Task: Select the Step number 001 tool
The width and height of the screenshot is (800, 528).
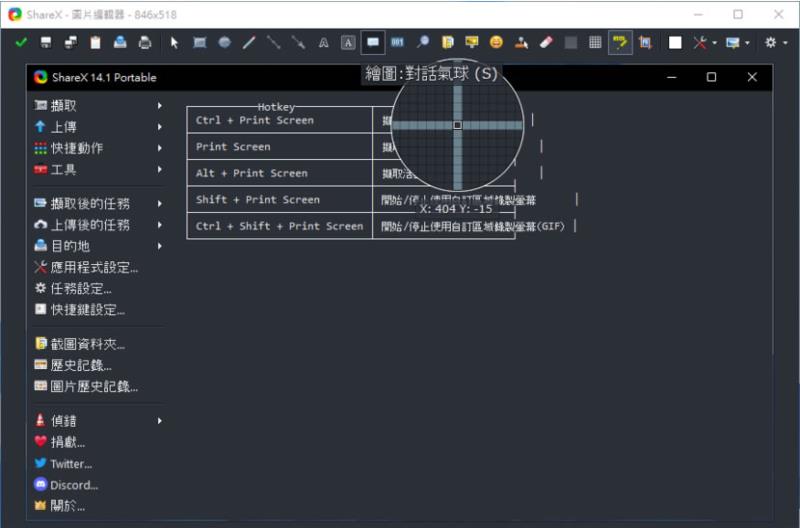Action: tap(397, 42)
